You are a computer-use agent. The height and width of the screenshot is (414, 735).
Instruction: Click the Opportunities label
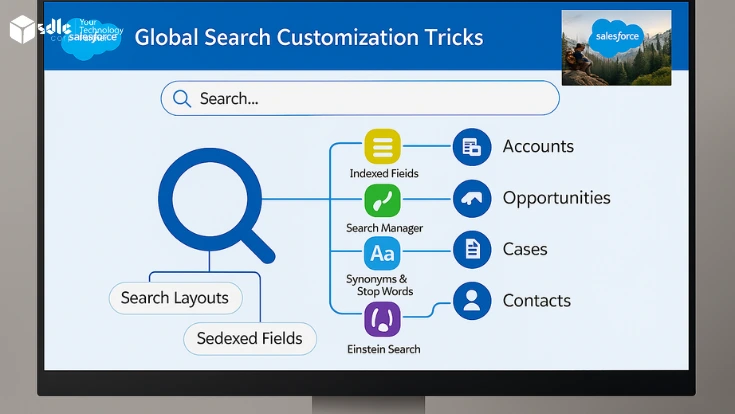(556, 198)
